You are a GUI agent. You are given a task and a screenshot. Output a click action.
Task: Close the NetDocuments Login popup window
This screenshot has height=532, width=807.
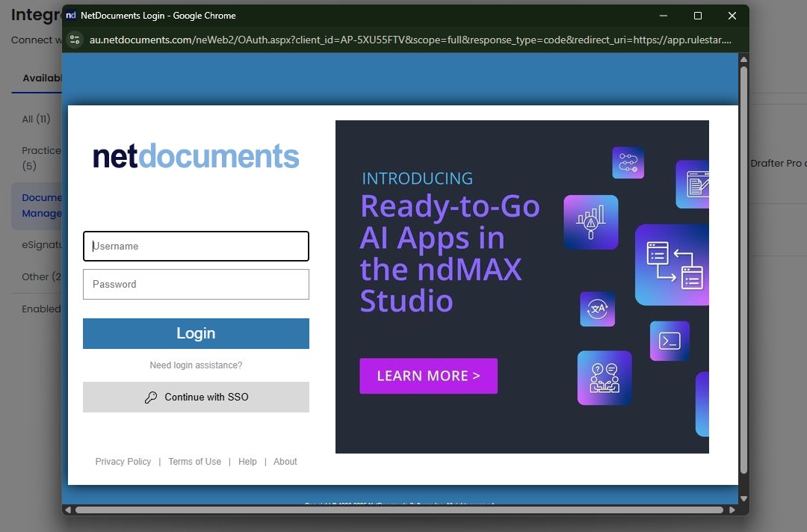click(x=732, y=16)
